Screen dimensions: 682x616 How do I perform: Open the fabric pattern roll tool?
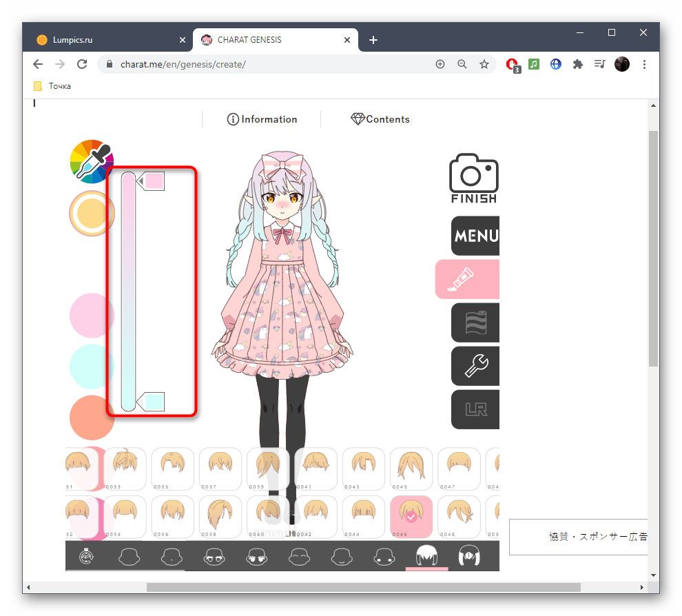475,322
